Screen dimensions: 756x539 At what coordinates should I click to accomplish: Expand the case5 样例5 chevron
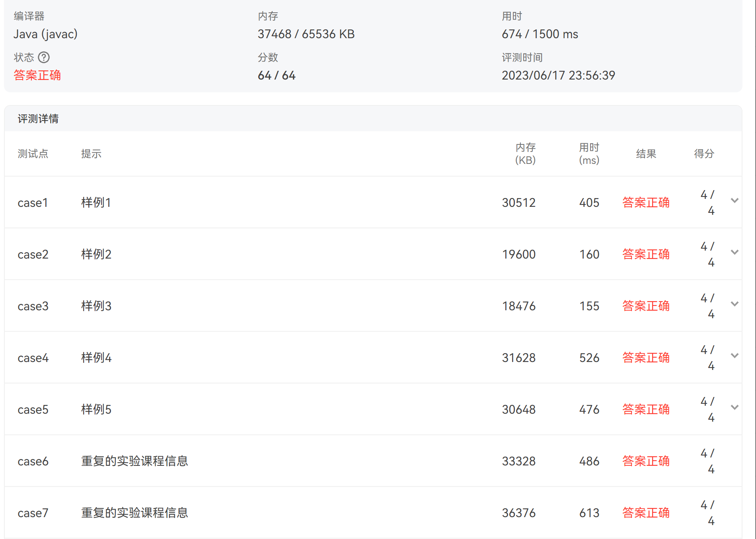(x=735, y=407)
